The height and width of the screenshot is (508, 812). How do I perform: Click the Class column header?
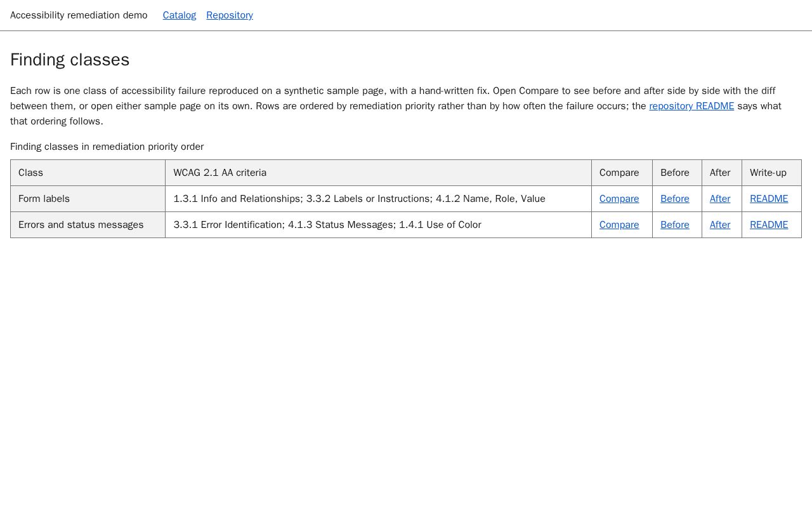click(x=88, y=173)
